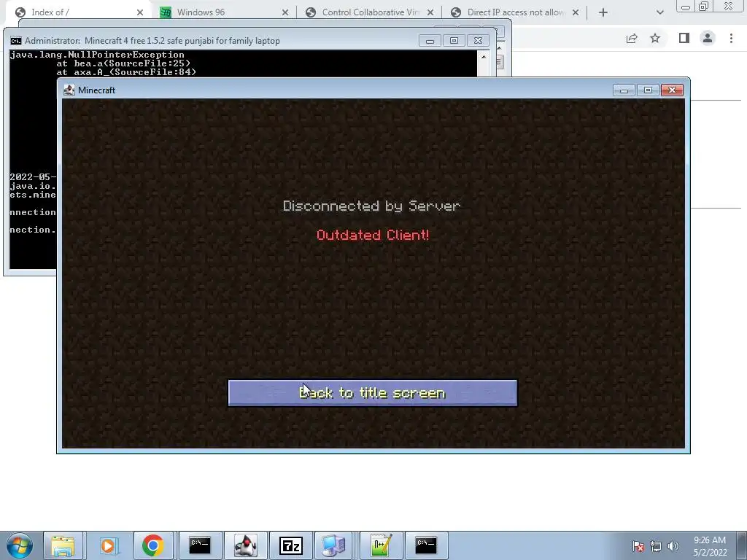Click the network tray icon
Screen dimensions: 747x560
click(x=656, y=546)
